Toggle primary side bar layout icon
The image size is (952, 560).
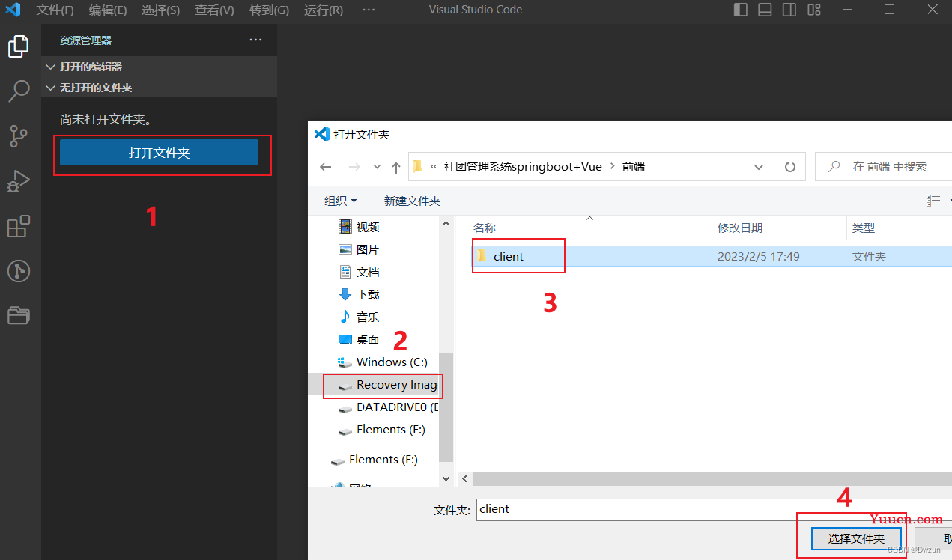click(x=740, y=10)
